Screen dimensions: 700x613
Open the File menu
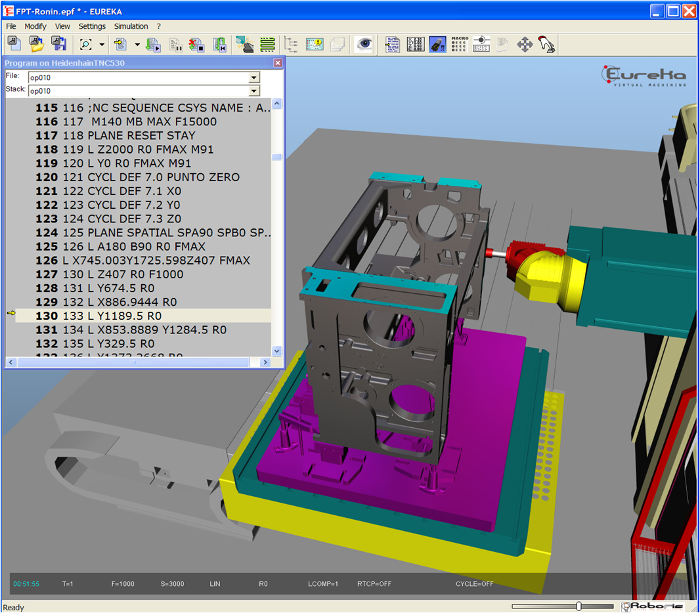pyautogui.click(x=11, y=26)
